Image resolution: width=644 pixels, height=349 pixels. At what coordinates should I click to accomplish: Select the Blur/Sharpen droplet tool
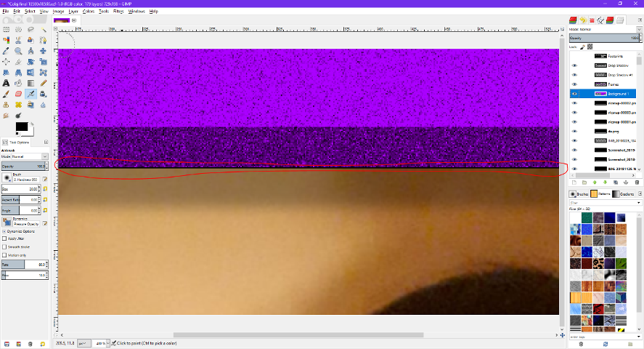click(43, 105)
